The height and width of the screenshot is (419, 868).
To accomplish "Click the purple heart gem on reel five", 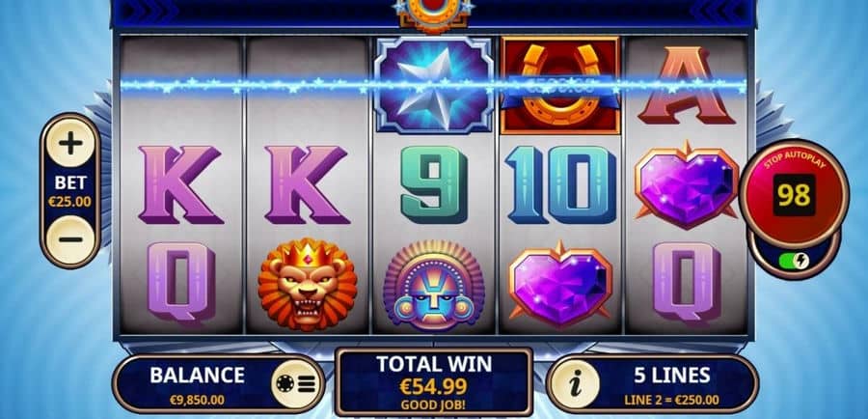I will pos(687,185).
